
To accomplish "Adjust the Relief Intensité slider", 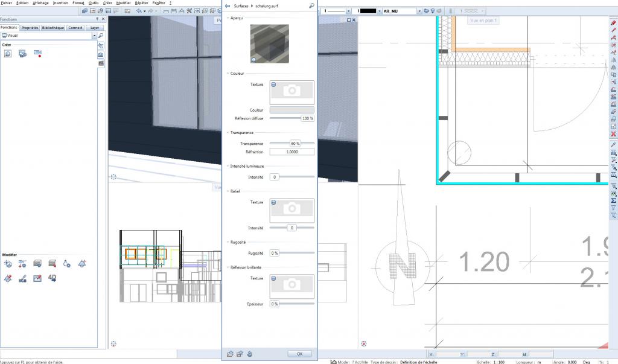I will (292, 228).
